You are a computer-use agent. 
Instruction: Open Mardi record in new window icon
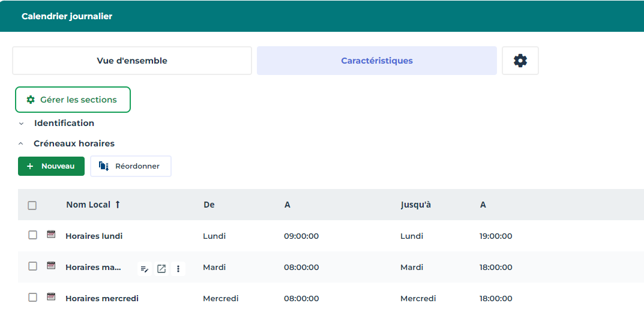(161, 269)
